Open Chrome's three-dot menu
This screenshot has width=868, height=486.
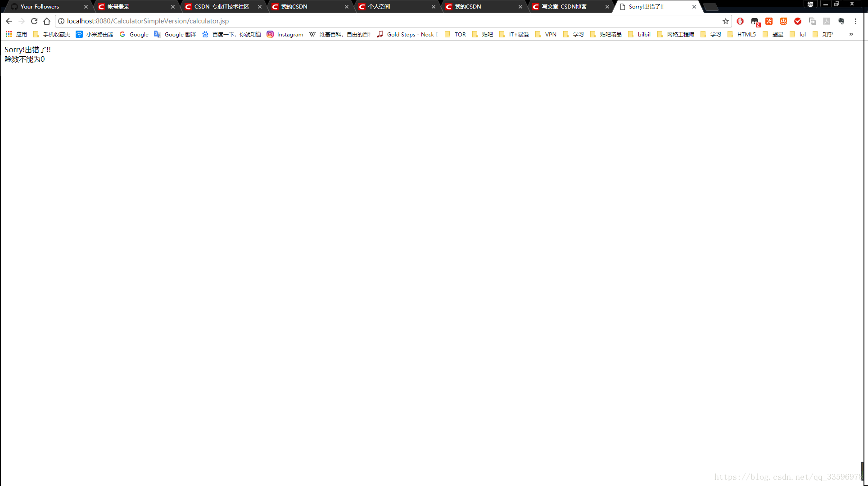(855, 21)
